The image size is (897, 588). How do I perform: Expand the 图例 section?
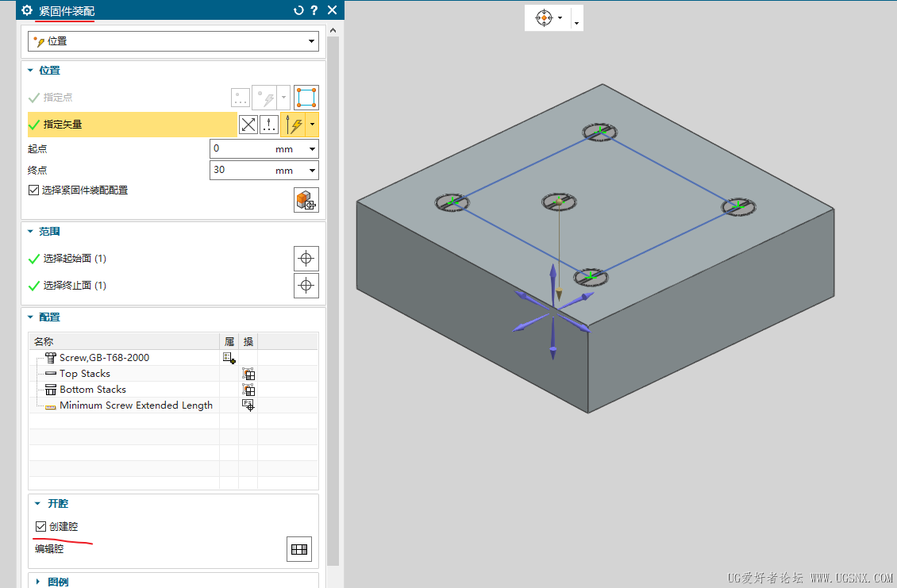coord(38,582)
